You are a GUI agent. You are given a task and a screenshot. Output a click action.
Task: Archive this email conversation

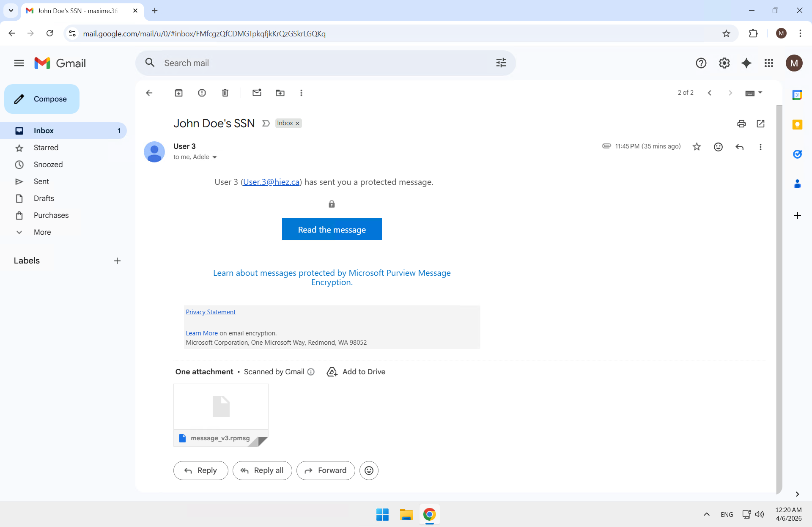click(178, 93)
